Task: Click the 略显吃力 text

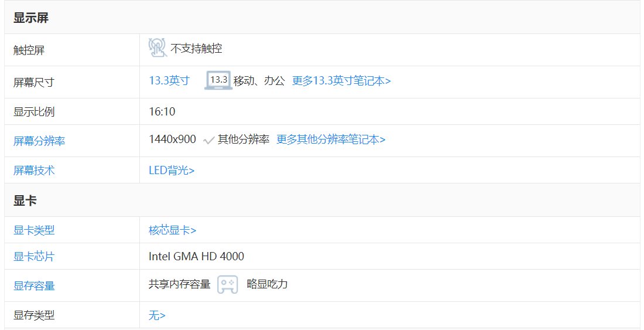Action: [x=268, y=284]
